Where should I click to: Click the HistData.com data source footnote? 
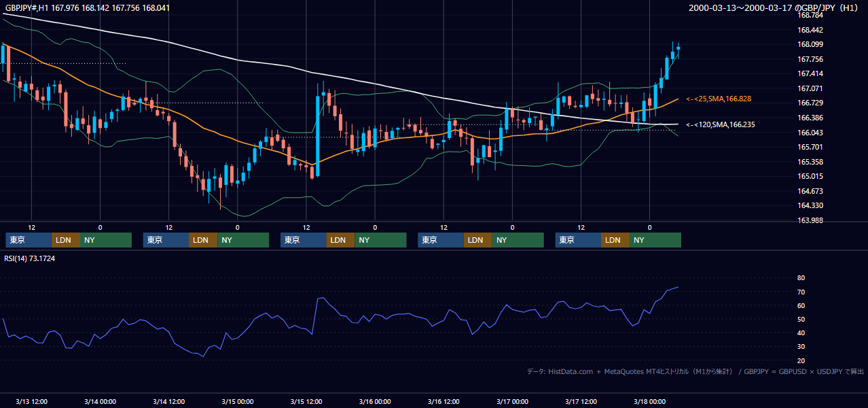coord(696,372)
